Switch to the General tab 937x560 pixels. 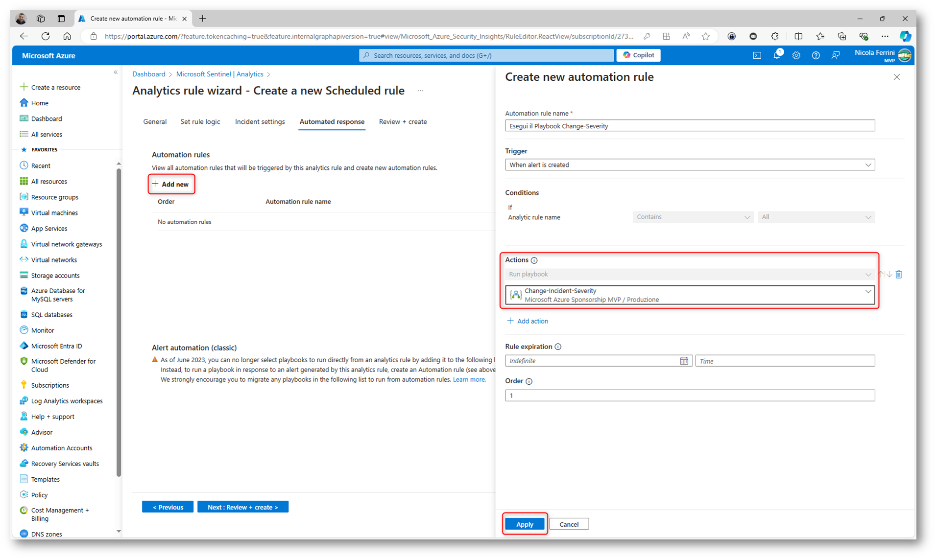coord(155,122)
